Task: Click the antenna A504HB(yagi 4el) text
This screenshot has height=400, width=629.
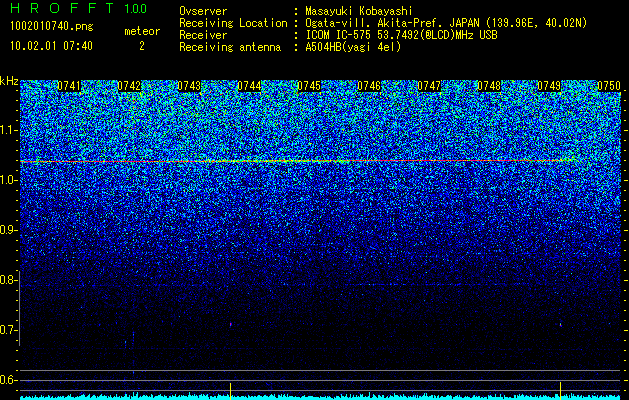Action: [x=353, y=47]
